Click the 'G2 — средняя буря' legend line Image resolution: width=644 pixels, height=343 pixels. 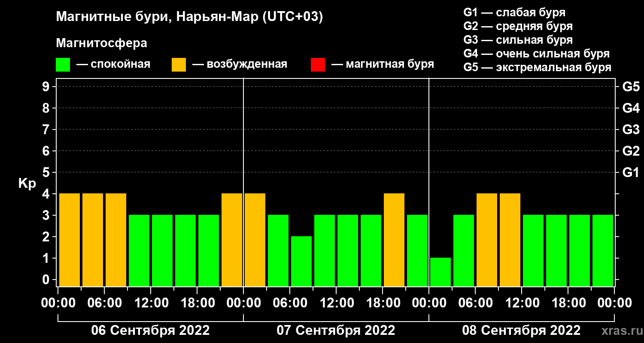(518, 26)
